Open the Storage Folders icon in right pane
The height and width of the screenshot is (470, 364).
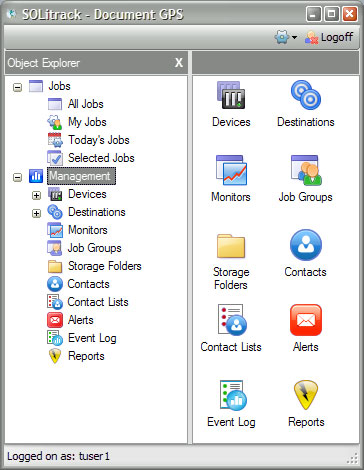coord(231,246)
